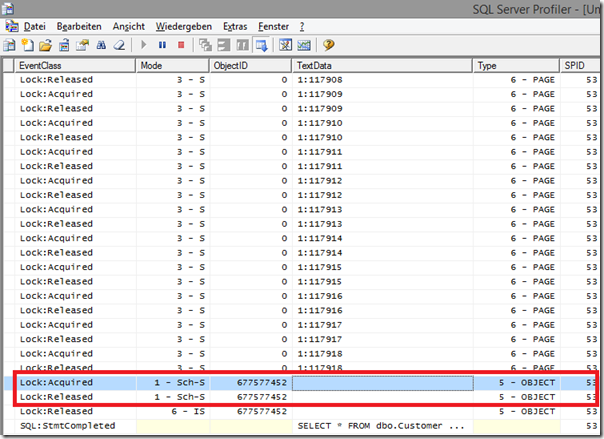Image resolution: width=604 pixels, height=439 pixels.
Task: Select the Lock:Released row for page 1:117915
Action: [302, 282]
